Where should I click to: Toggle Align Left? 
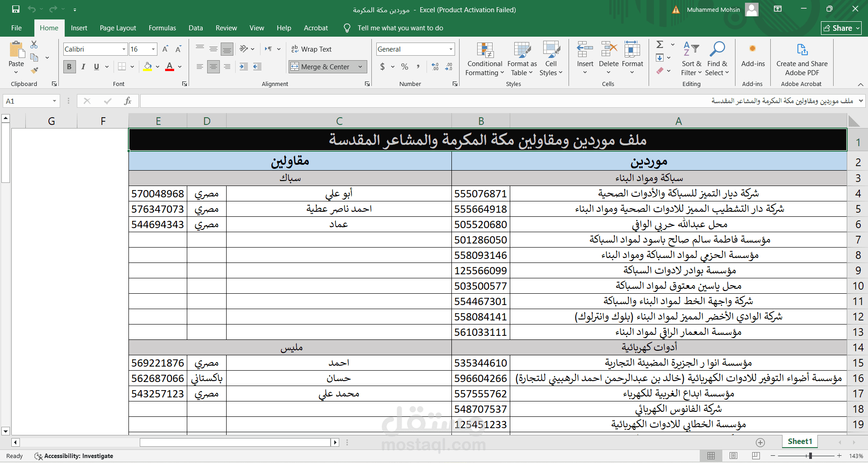[199, 67]
